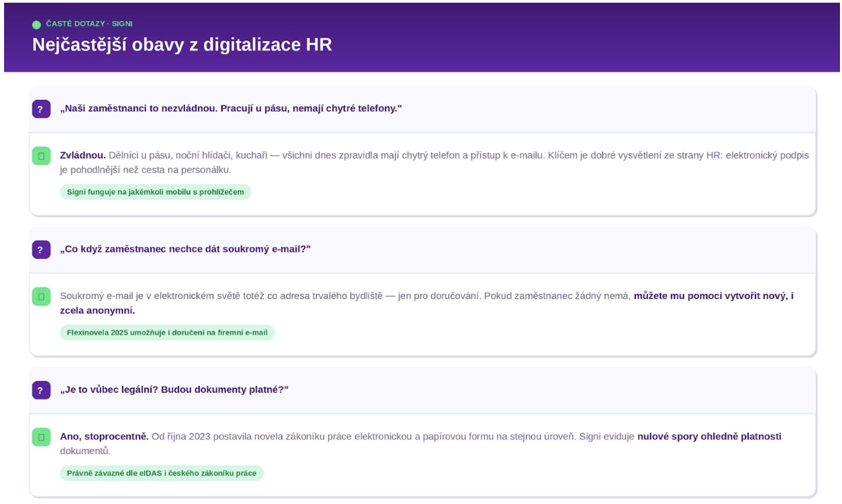Collapse the "Naši zaměstnanci to nezvládnou" question
Screen dimensions: 842x504
(231, 109)
